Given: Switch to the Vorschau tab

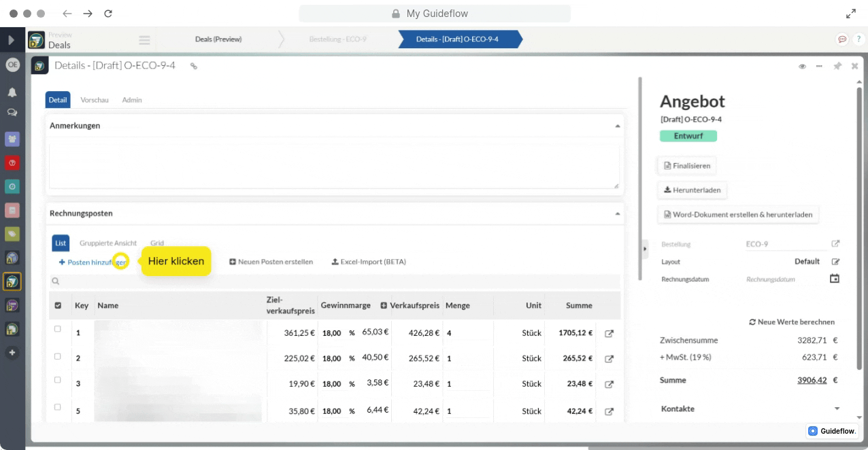Looking at the screenshot, I should click(94, 100).
